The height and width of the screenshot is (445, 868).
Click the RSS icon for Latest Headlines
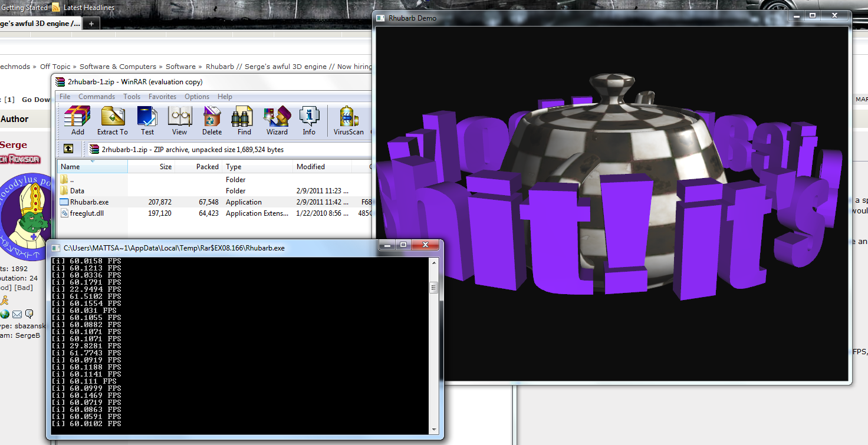(56, 7)
